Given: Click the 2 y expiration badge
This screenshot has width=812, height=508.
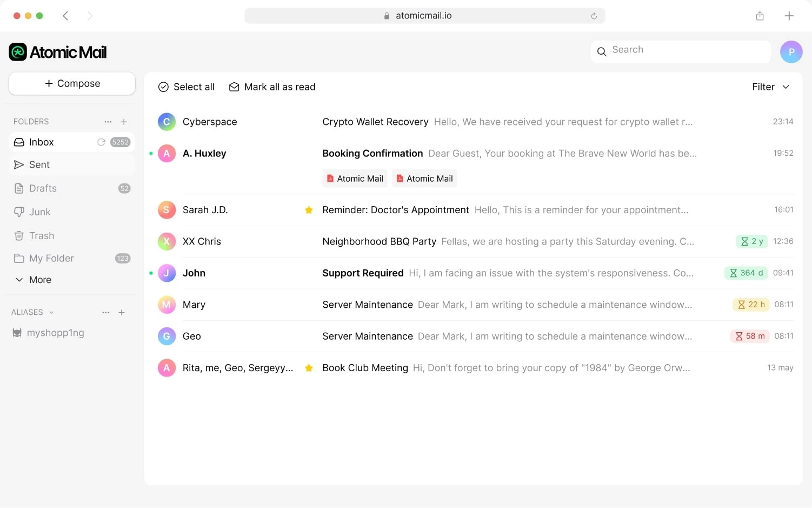Looking at the screenshot, I should coord(751,241).
